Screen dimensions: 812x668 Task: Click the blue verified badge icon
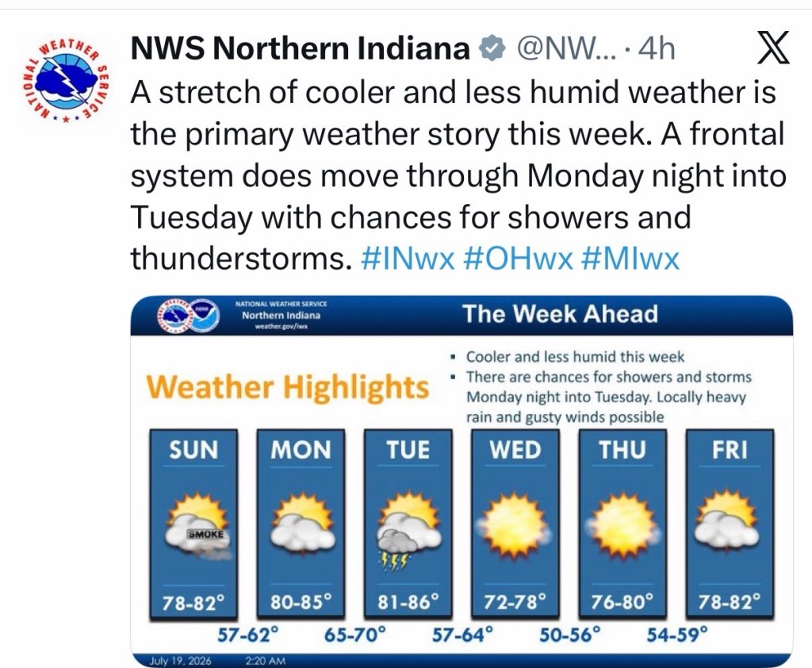pos(492,49)
